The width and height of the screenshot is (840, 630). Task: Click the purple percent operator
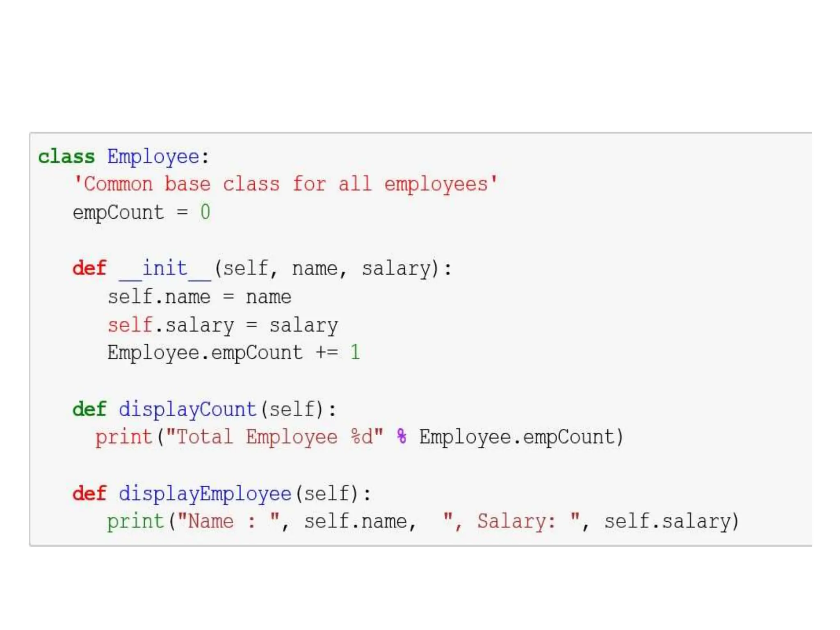click(402, 437)
